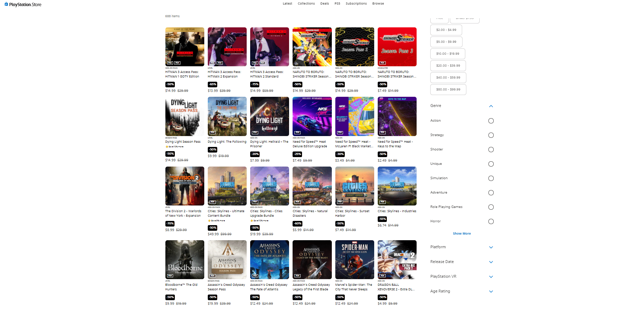Open HITMAN 1 GOTY Edition cover art
The height and width of the screenshot is (317, 644).
pyautogui.click(x=185, y=47)
